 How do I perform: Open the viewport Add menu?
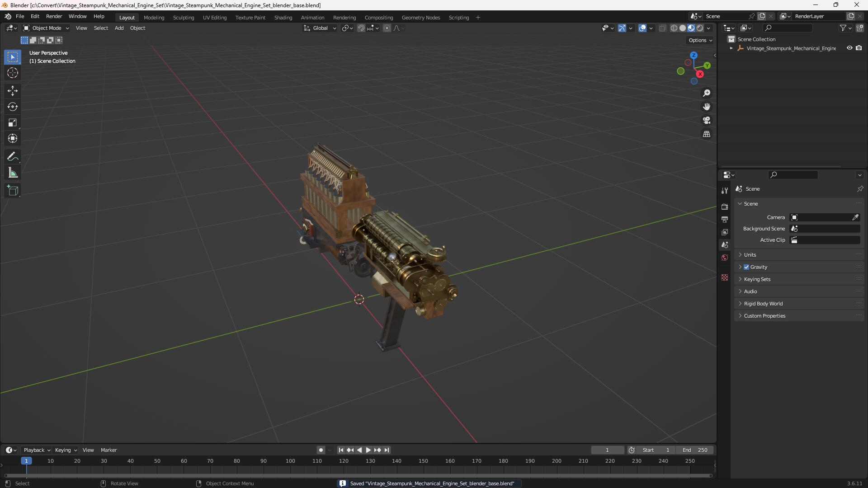[119, 28]
